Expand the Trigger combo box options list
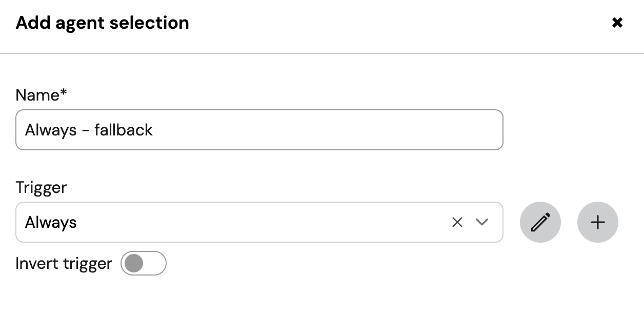 pyautogui.click(x=481, y=222)
